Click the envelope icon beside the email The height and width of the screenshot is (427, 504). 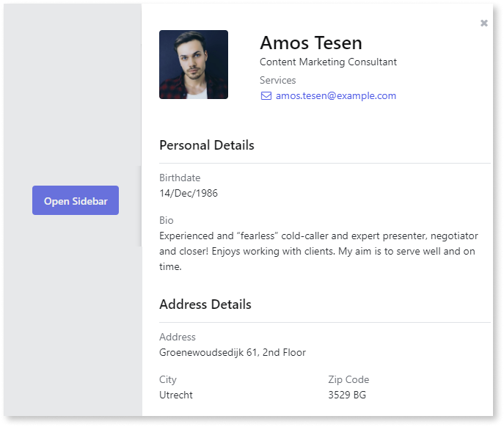[x=266, y=96]
